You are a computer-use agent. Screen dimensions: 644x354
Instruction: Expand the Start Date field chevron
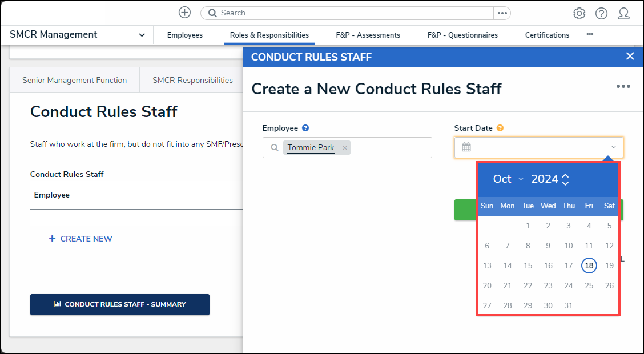(x=613, y=147)
